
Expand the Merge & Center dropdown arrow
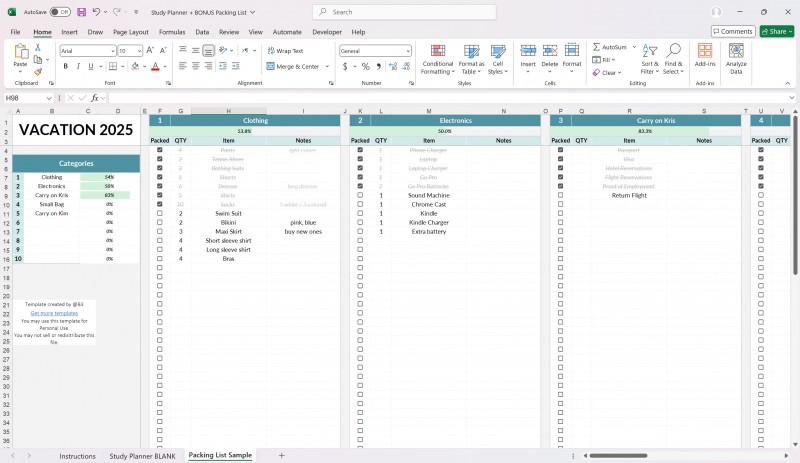327,66
